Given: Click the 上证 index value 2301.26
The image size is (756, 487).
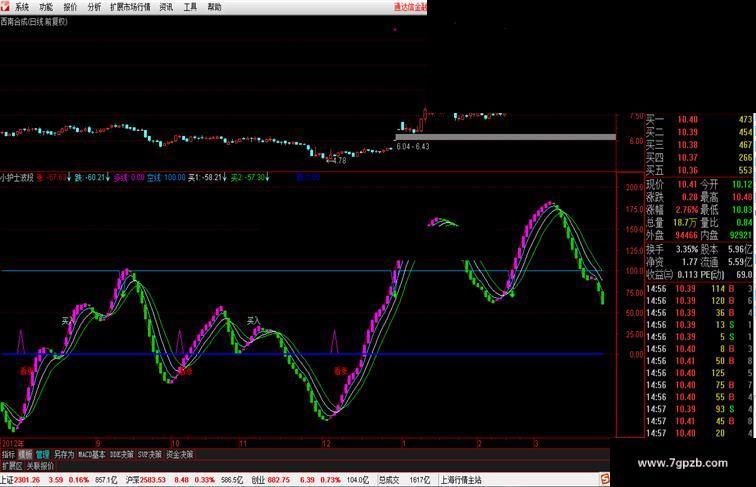Looking at the screenshot, I should [x=27, y=480].
